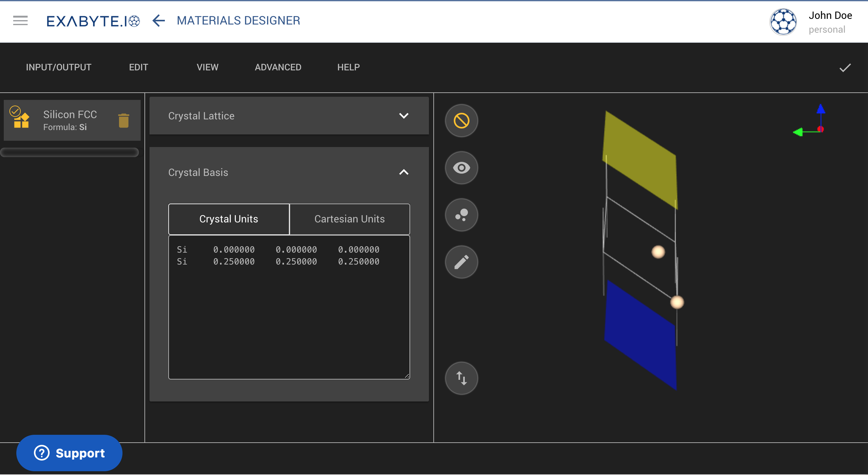Open John Doe account avatar
This screenshot has height=475, width=868.
[x=783, y=22]
